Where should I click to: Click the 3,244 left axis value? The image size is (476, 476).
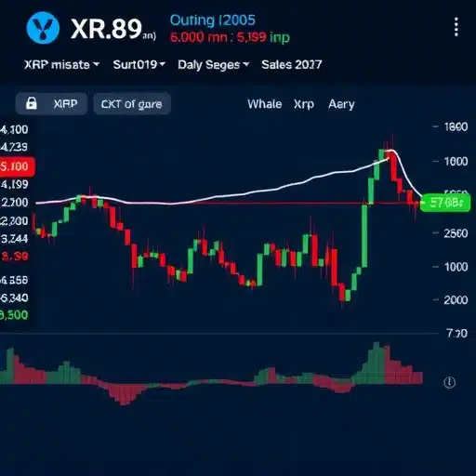[x=14, y=239]
